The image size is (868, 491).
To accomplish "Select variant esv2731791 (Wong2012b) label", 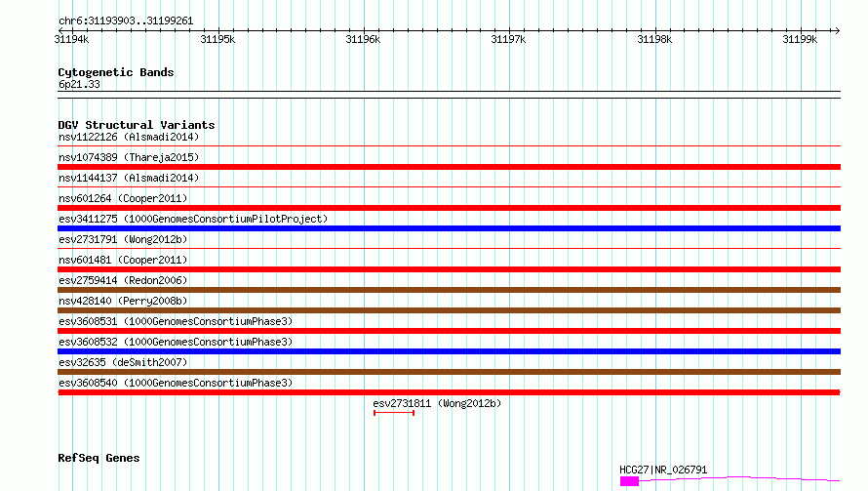I will (x=123, y=239).
